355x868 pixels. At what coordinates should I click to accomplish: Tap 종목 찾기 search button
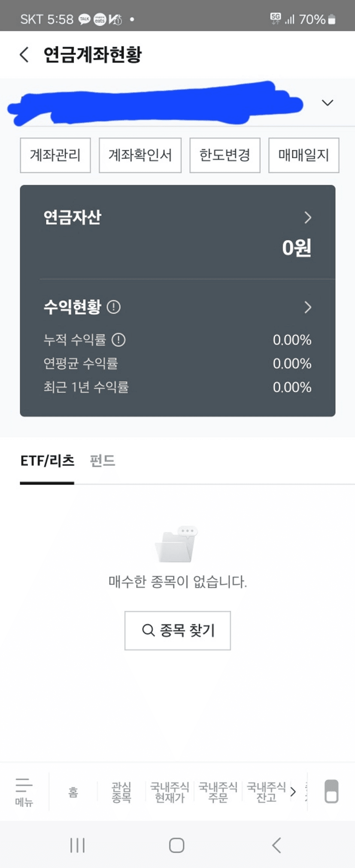(x=178, y=631)
